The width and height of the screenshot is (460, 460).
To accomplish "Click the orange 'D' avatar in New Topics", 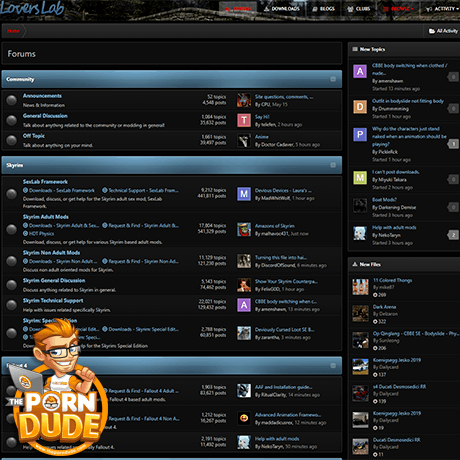I will (x=360, y=107).
